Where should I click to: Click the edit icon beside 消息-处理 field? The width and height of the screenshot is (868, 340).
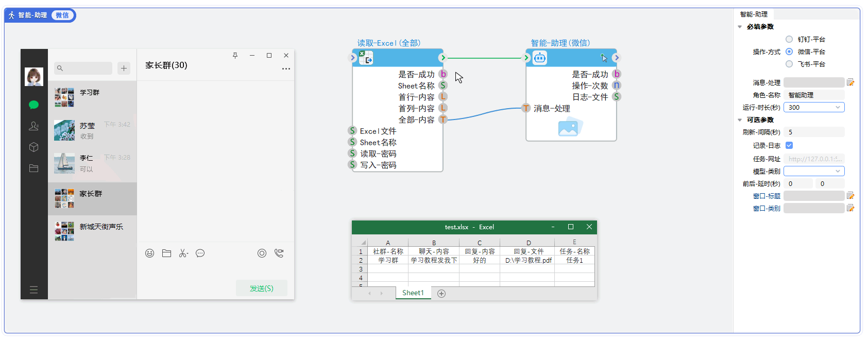coord(850,82)
